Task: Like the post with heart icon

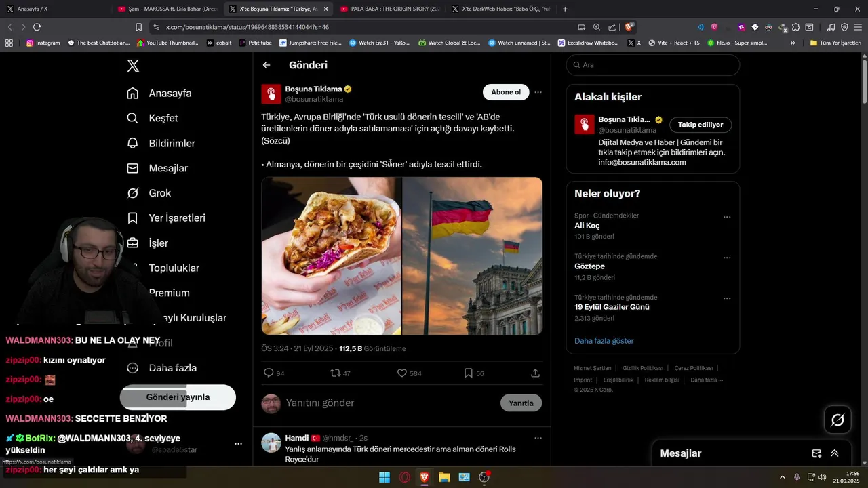Action: point(401,373)
